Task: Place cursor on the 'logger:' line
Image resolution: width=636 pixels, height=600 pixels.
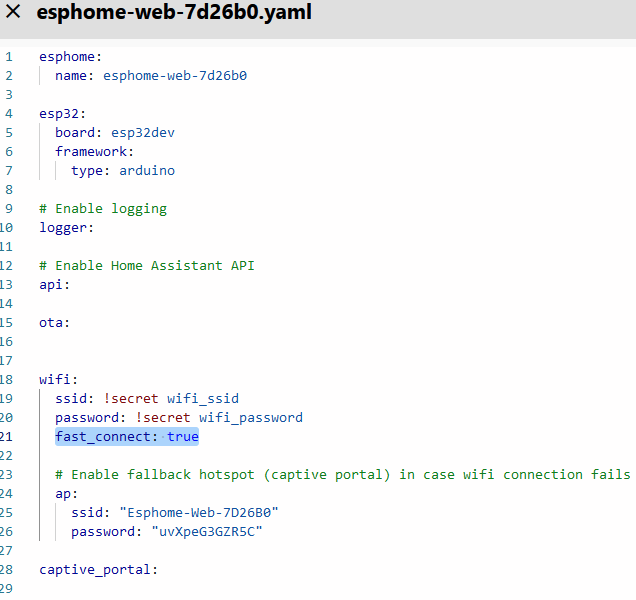Action: click(x=66, y=228)
